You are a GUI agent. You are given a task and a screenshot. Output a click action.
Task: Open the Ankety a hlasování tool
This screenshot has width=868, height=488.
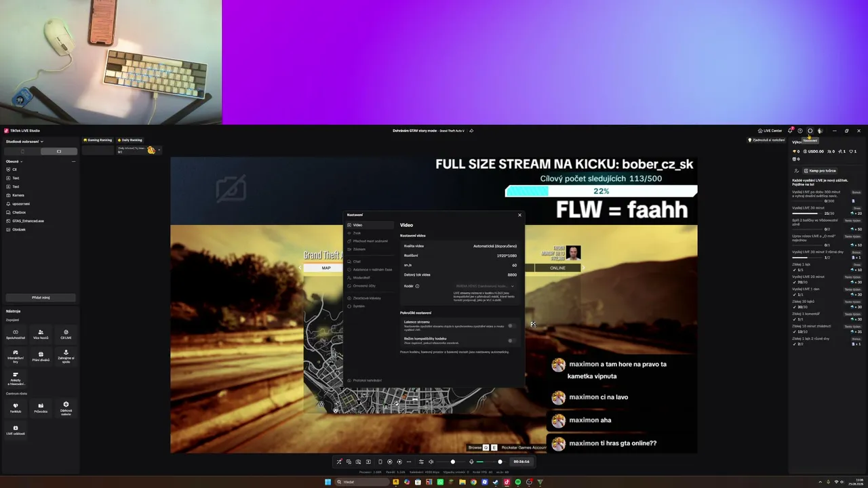pyautogui.click(x=16, y=378)
